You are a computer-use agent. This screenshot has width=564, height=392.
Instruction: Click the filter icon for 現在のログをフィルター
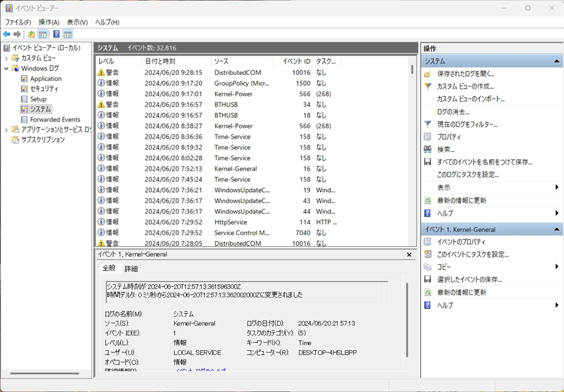pyautogui.click(x=427, y=124)
